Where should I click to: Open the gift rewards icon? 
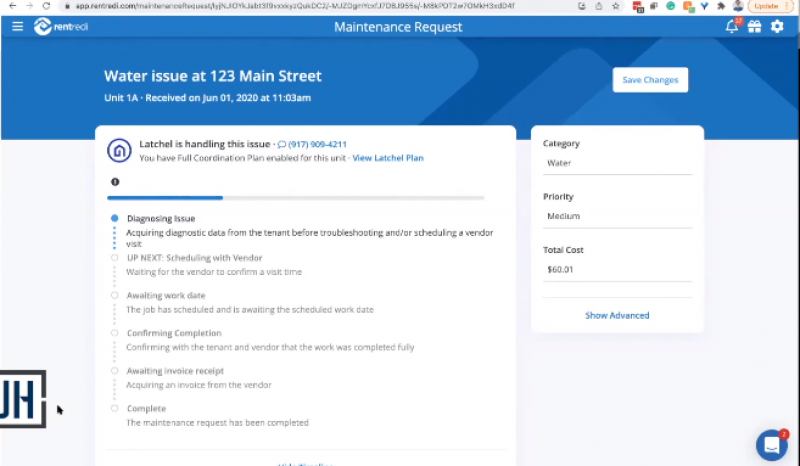[754, 27]
